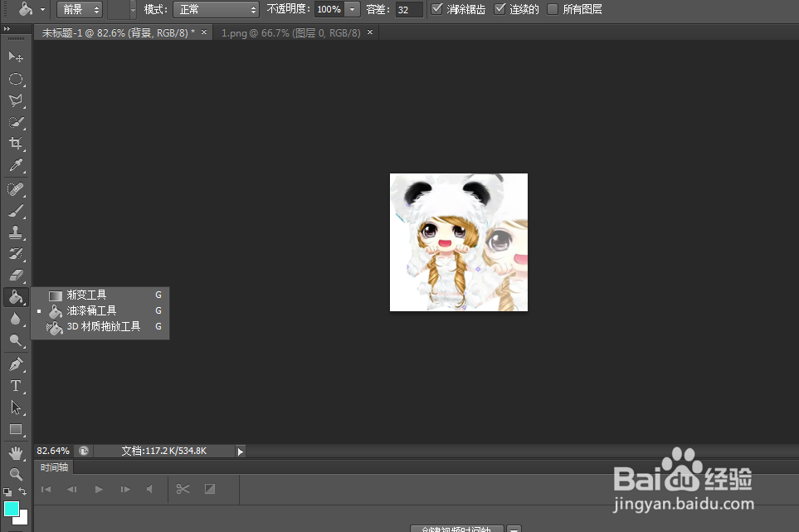This screenshot has height=532, width=799.
Task: Select the Rectangle shape tool
Action: 16,430
